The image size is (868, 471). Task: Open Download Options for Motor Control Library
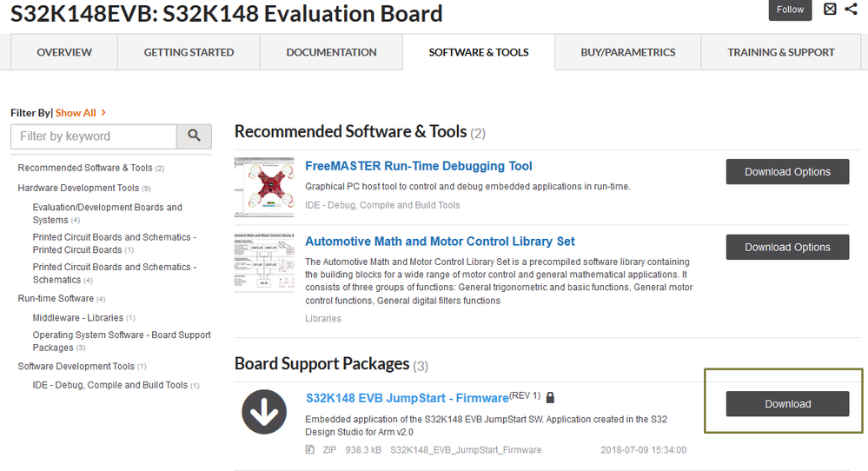click(787, 248)
